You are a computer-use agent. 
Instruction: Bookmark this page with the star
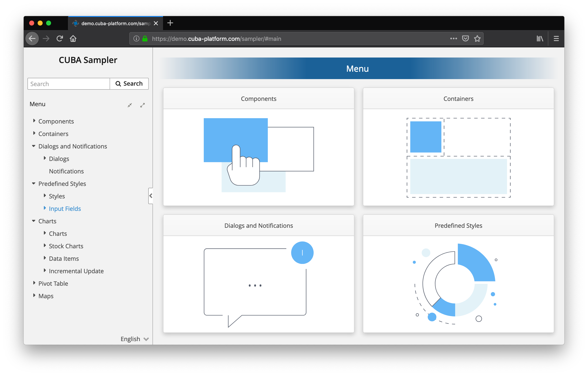[x=477, y=39]
